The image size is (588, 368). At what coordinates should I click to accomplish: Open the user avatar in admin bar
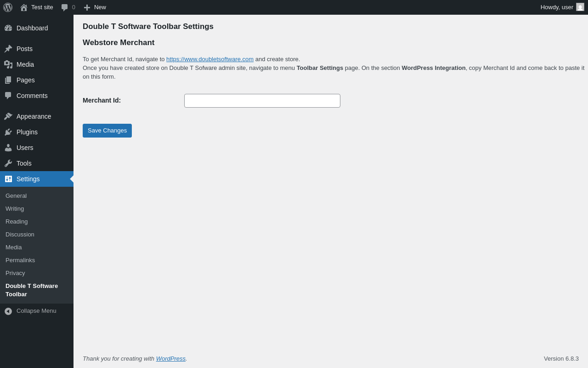point(580,7)
